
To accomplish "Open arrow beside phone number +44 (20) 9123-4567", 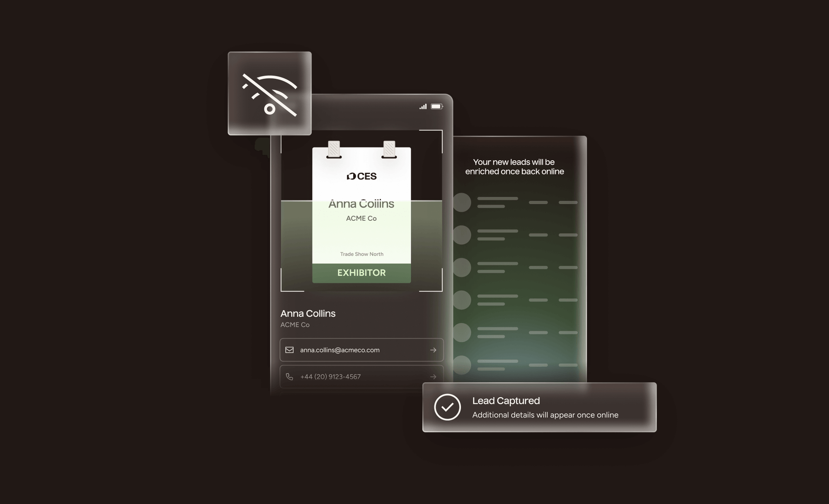I will point(433,376).
